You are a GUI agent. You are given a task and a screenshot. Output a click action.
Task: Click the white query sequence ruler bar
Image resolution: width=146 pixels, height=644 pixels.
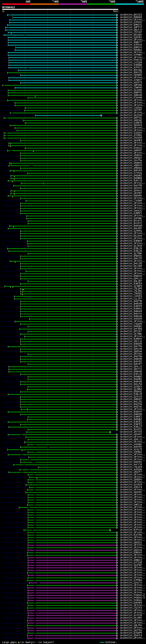coord(60,10)
